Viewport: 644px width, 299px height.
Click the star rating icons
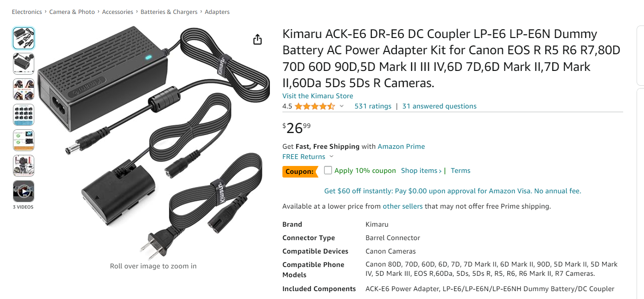pyautogui.click(x=314, y=106)
